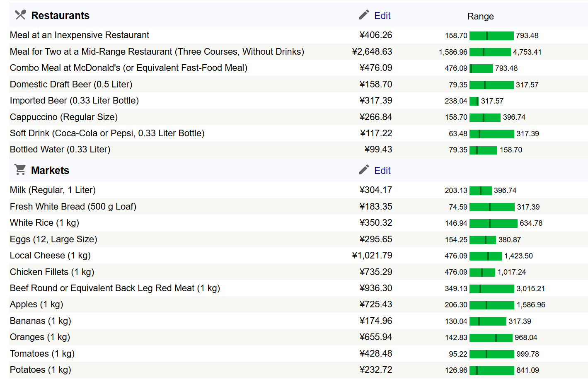Click range bar for Combo Meal at McDonald's
This screenshot has width=588, height=379.
[x=481, y=68]
